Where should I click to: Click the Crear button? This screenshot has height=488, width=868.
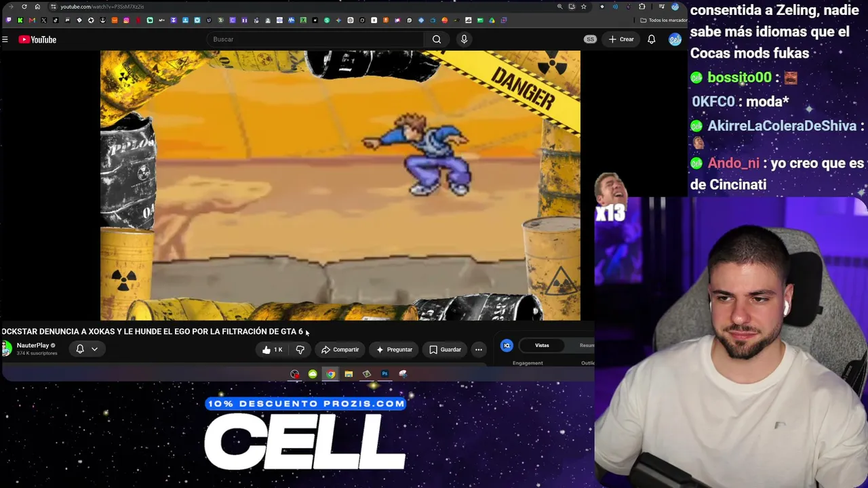pos(621,39)
